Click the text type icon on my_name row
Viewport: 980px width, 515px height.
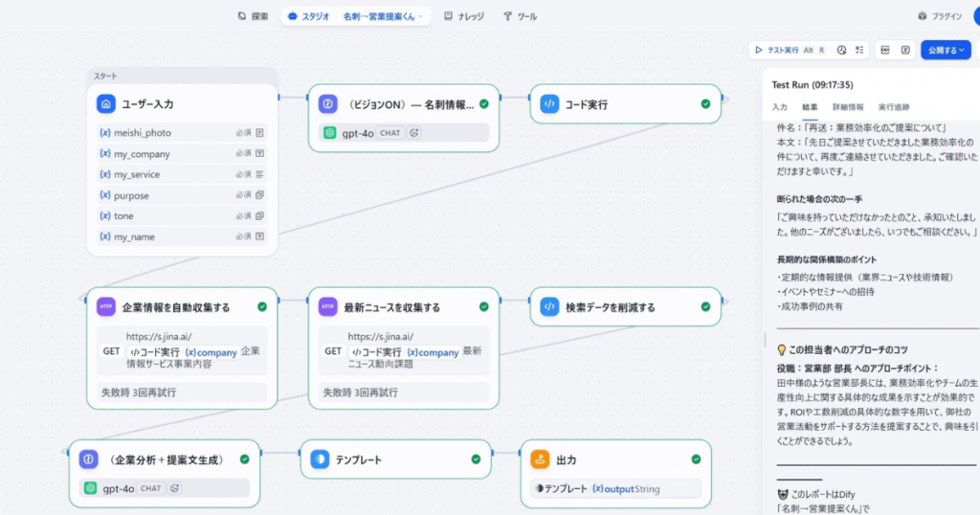(259, 236)
